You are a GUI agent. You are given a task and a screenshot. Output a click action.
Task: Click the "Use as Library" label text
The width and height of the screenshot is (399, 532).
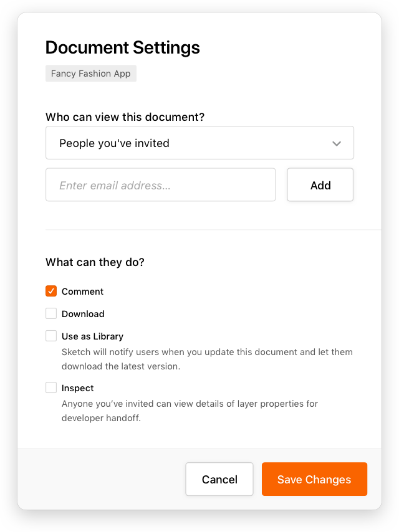pyautogui.click(x=92, y=336)
